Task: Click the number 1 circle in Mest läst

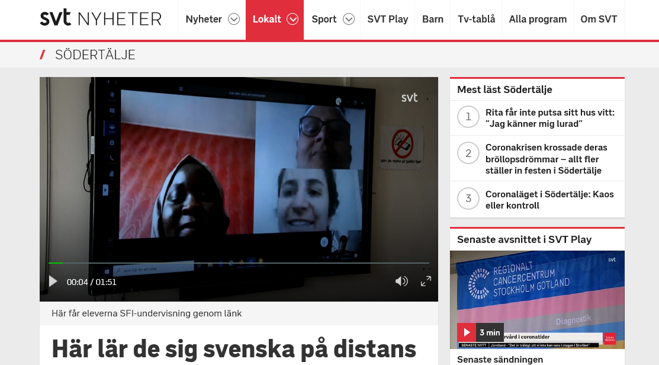Action: coord(468,117)
